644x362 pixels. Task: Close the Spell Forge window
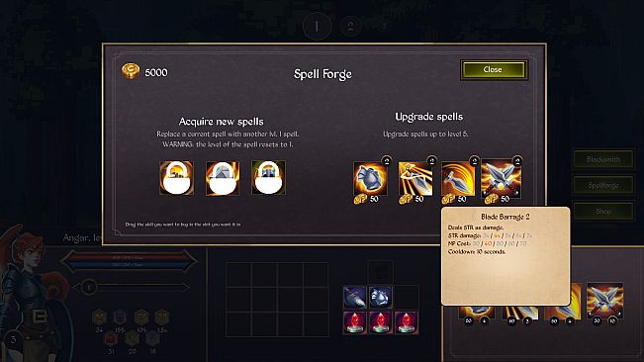(494, 70)
